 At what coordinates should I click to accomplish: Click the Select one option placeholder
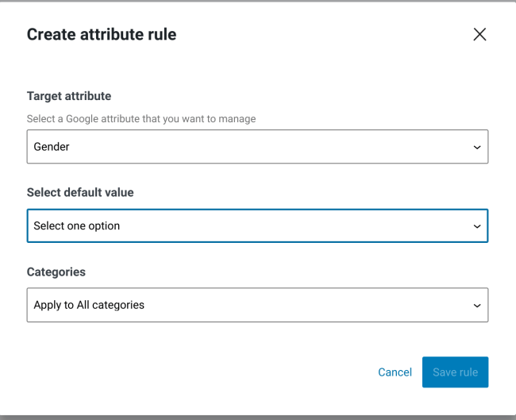[77, 225]
